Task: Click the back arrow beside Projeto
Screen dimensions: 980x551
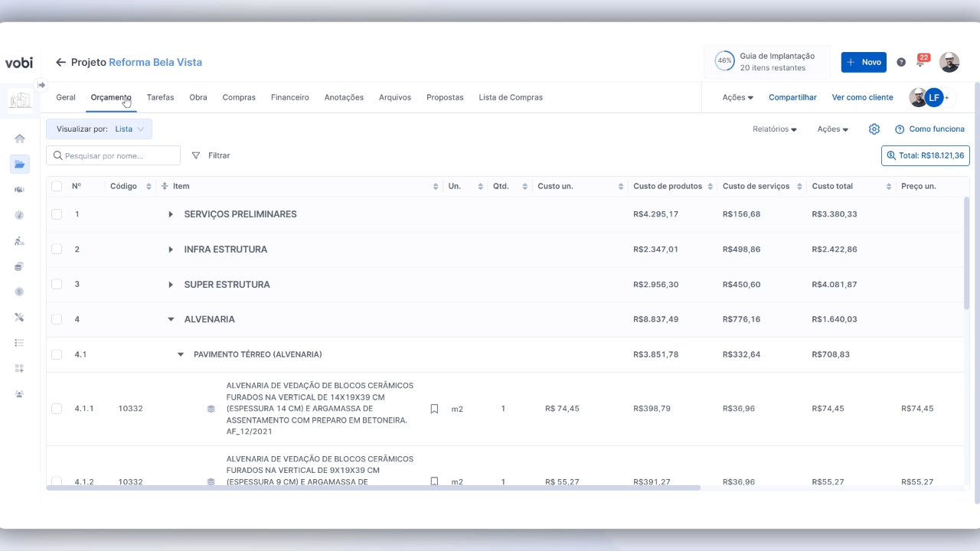Action: (60, 62)
